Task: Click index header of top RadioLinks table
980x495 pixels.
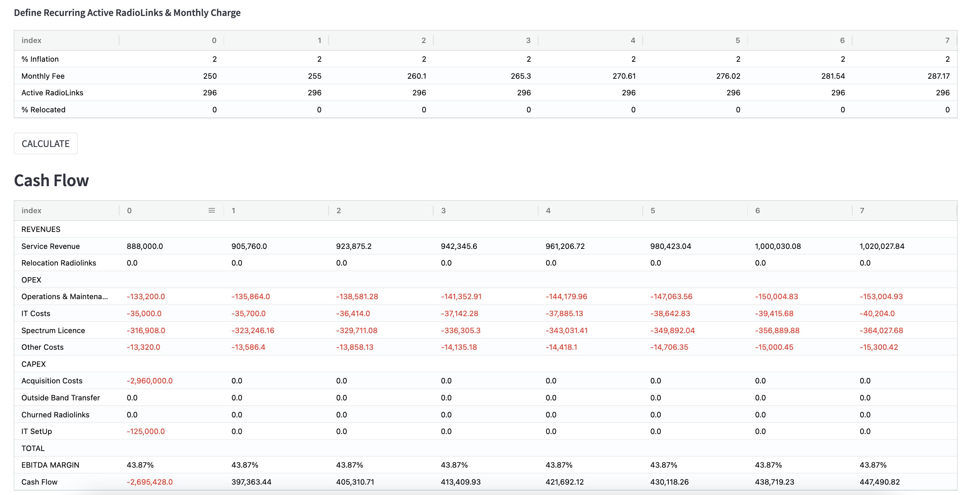Action: (32, 40)
